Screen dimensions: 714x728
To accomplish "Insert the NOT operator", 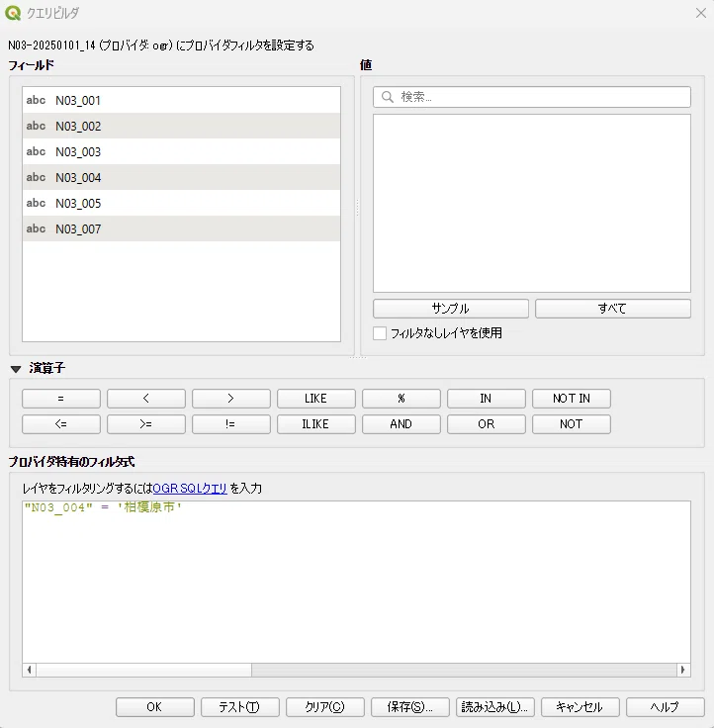I will click(x=572, y=424).
